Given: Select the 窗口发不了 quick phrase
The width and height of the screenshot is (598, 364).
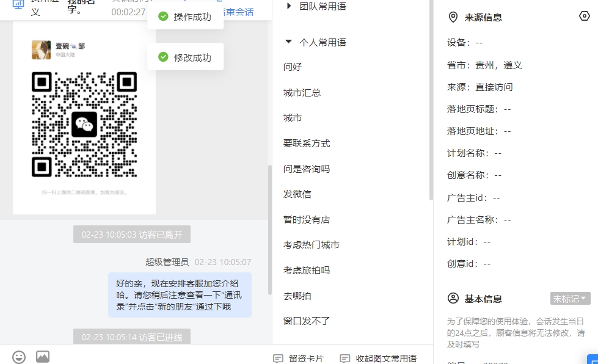Looking at the screenshot, I should pos(307,321).
